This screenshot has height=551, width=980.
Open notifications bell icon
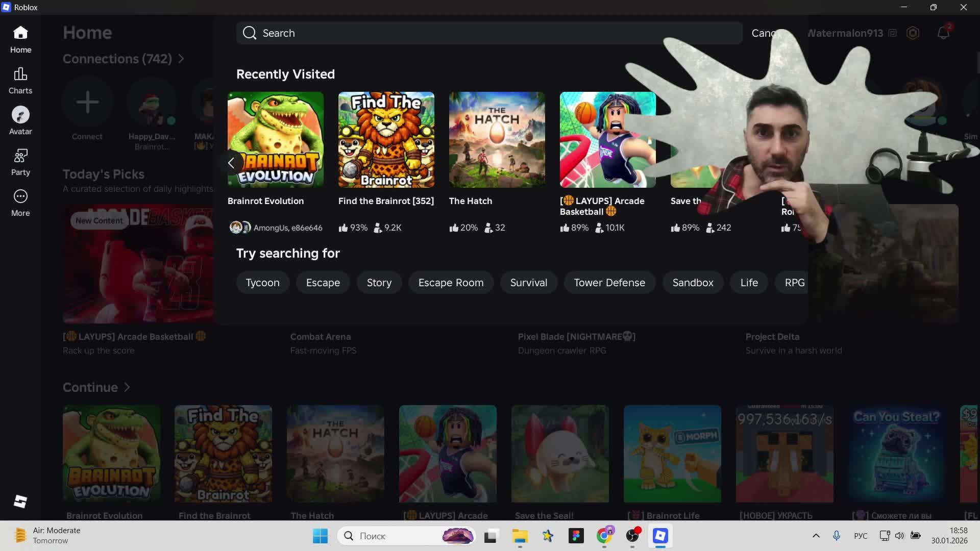click(x=943, y=33)
